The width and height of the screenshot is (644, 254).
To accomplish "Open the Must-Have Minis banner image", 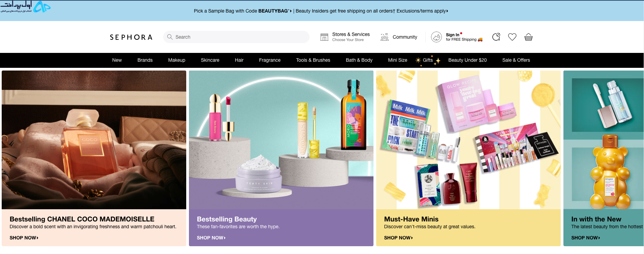I will (468, 140).
